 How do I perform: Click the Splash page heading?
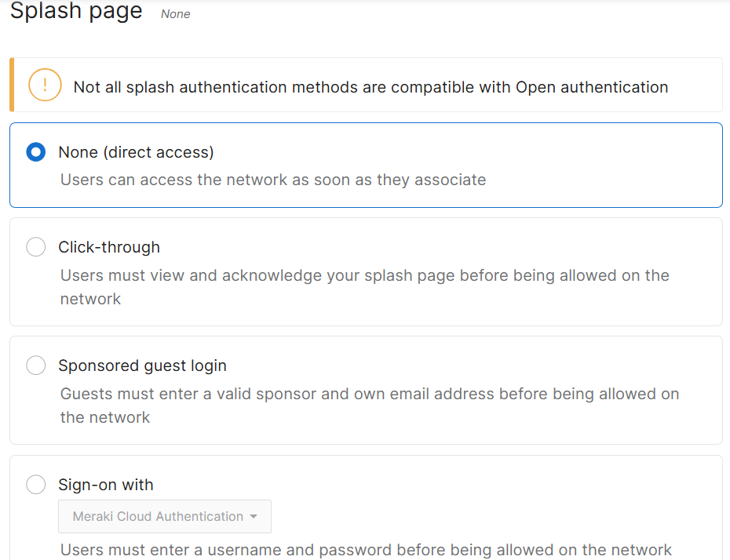pyautogui.click(x=76, y=10)
